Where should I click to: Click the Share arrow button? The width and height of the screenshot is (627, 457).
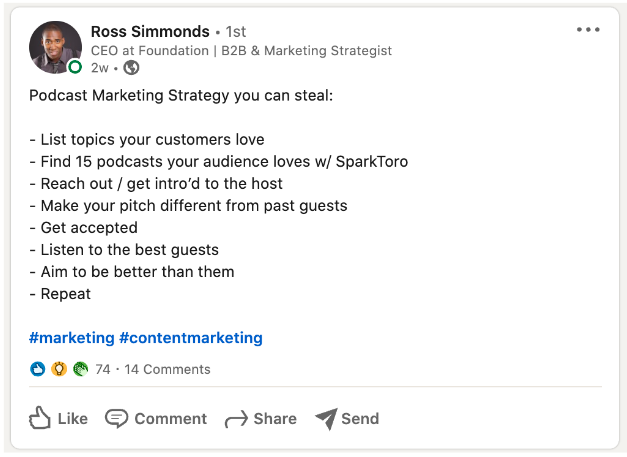(x=260, y=418)
